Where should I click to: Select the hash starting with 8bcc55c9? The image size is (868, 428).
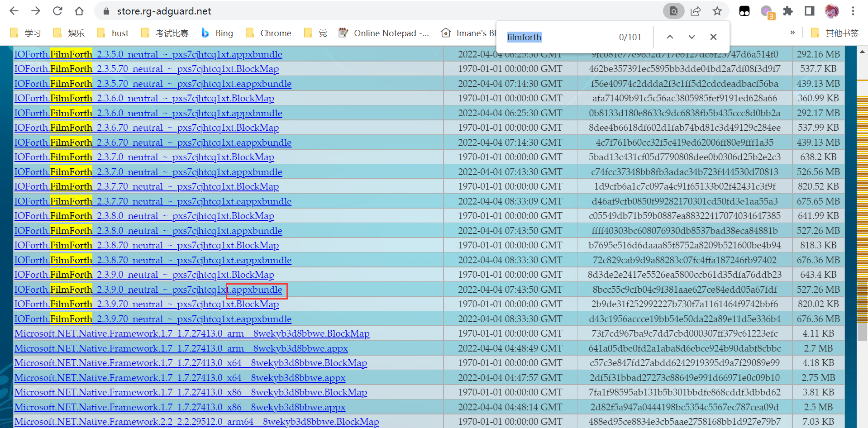(685, 290)
